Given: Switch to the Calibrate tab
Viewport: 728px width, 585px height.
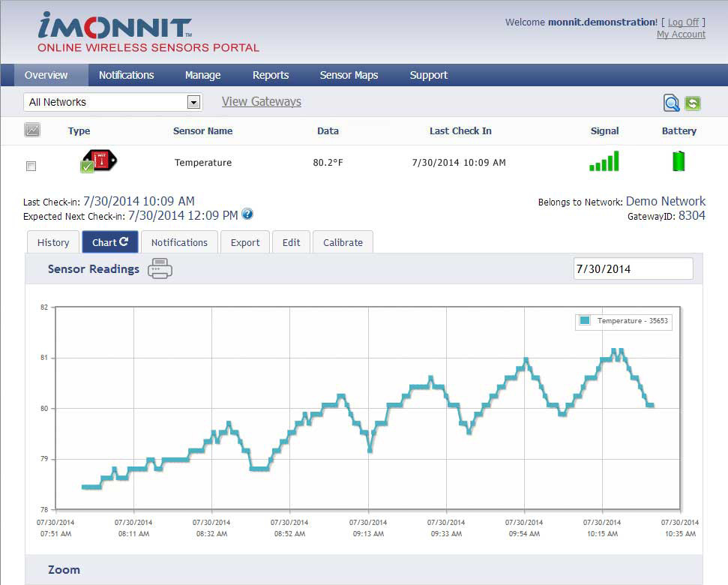Looking at the screenshot, I should coord(343,242).
